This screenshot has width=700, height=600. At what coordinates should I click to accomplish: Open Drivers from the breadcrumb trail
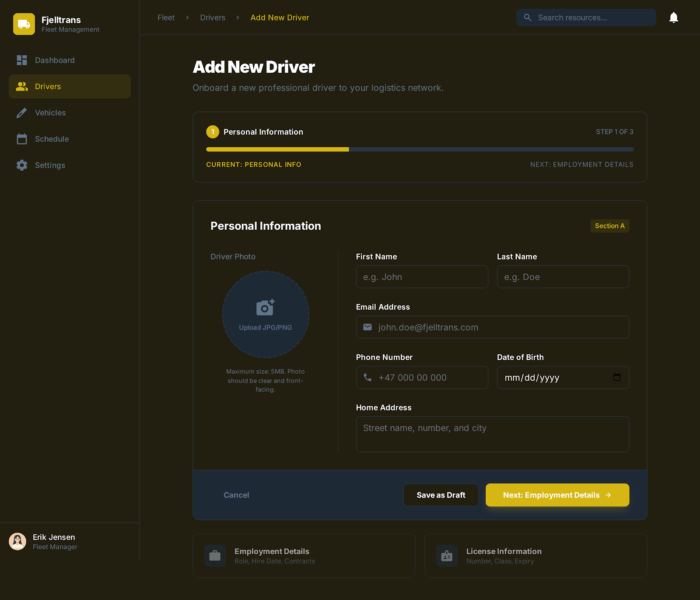213,18
